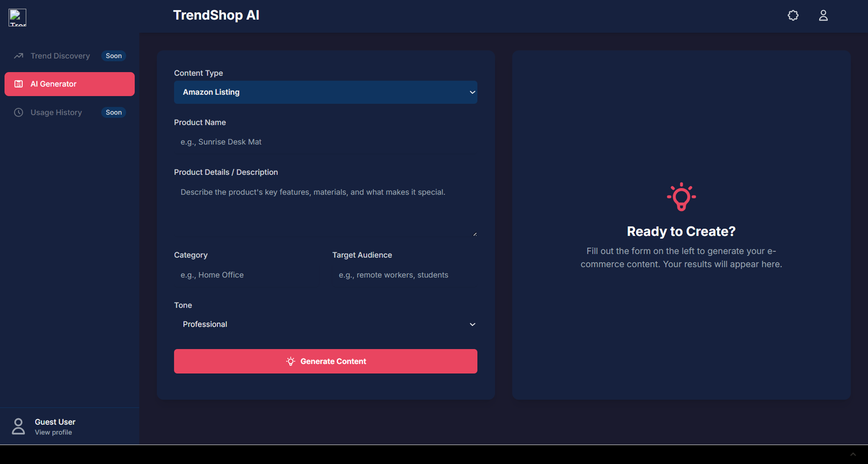Select the AI Generator menu item
Viewport: 868px width, 464px height.
click(69, 84)
